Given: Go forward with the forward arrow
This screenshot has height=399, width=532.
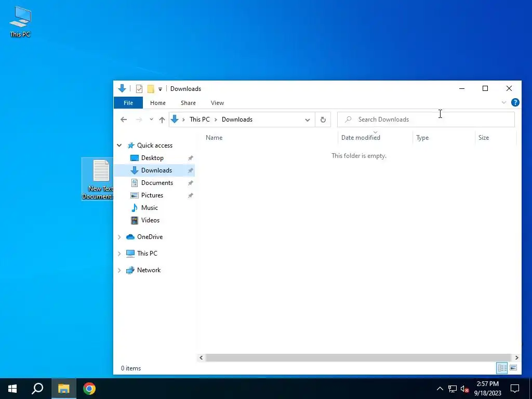Looking at the screenshot, I should 139,119.
